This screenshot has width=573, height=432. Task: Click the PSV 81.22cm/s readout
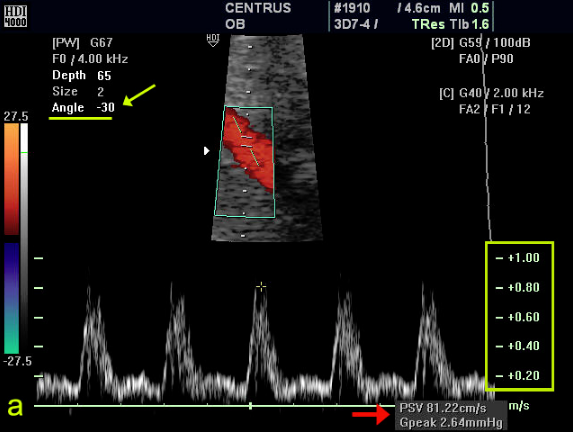(x=443, y=408)
